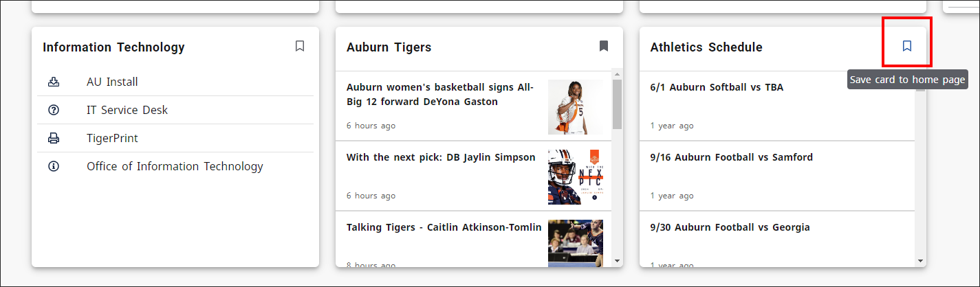This screenshot has height=287, width=980.
Task: Click the Athletics Schedule scroll down arrow
Action: click(921, 260)
